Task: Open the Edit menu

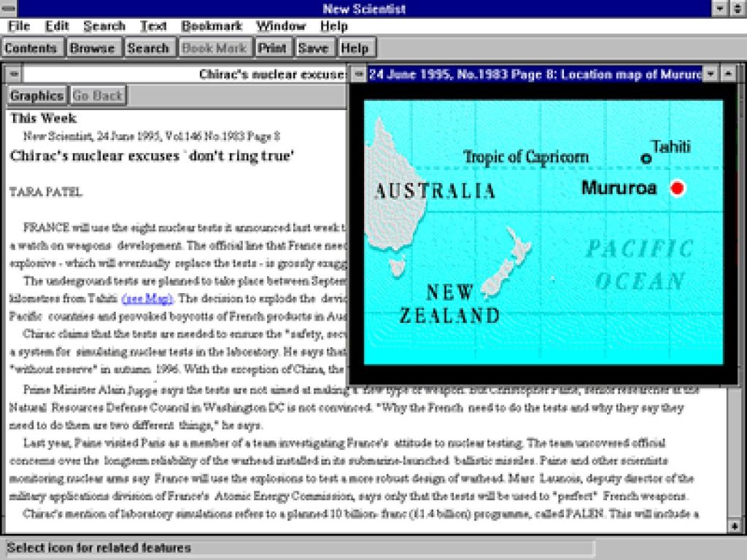Action: click(x=57, y=26)
